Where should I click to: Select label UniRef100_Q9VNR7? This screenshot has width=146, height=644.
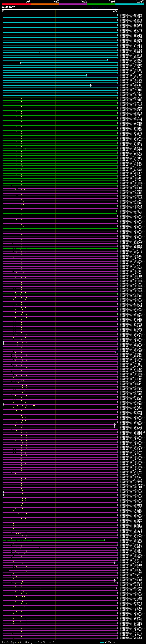(131, 110)
